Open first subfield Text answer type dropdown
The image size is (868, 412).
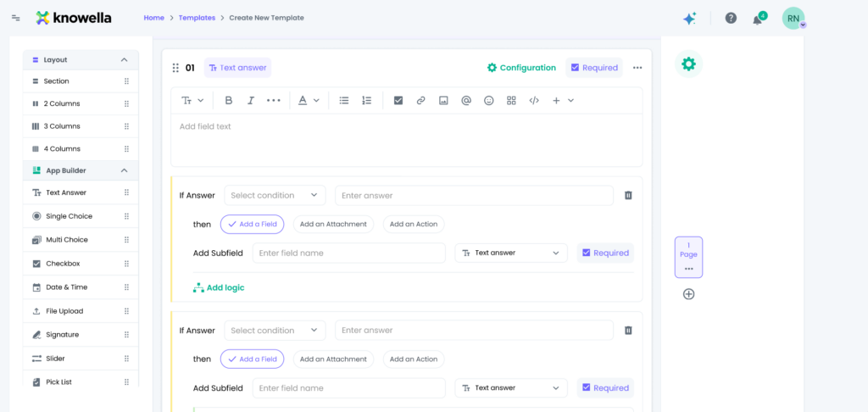[x=510, y=253]
